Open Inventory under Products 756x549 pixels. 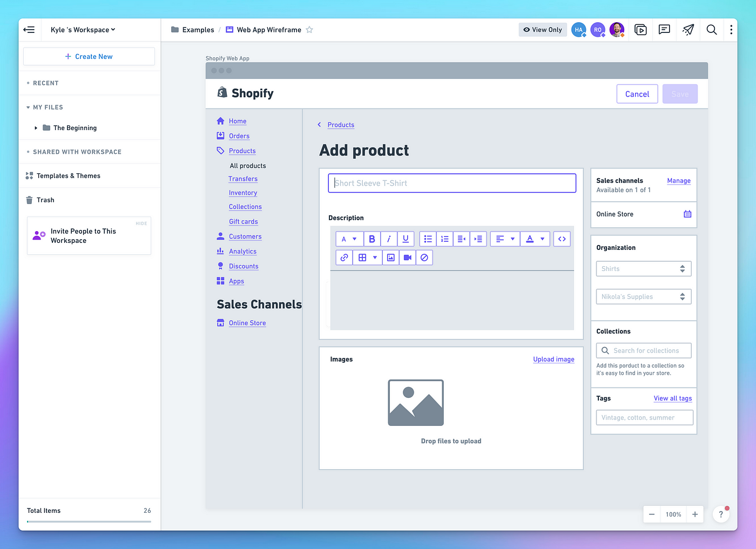[x=243, y=193]
